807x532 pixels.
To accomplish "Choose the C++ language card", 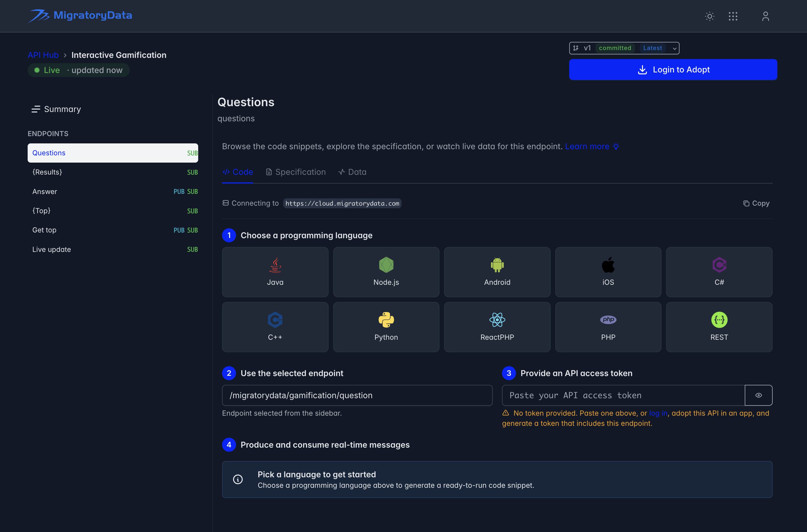I will (275, 327).
